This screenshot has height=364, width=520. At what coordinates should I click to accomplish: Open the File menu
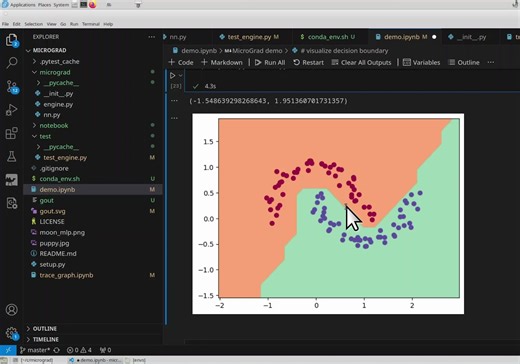click(5, 24)
